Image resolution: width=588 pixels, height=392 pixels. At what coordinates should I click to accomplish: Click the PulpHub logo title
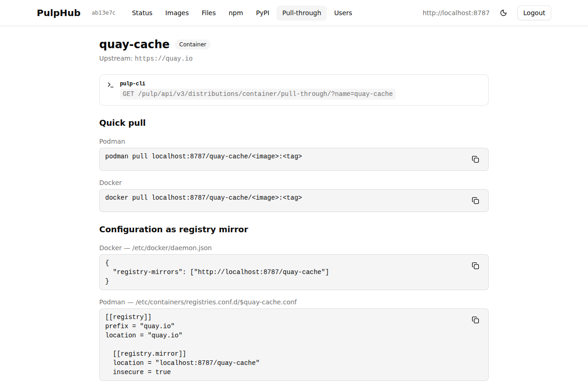pyautogui.click(x=59, y=13)
